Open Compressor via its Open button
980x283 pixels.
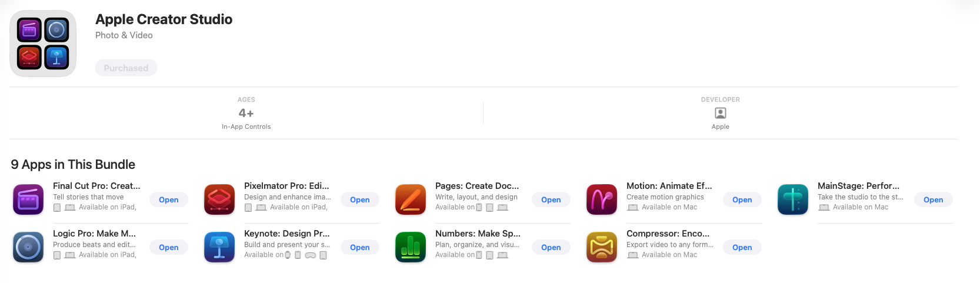pyautogui.click(x=742, y=247)
